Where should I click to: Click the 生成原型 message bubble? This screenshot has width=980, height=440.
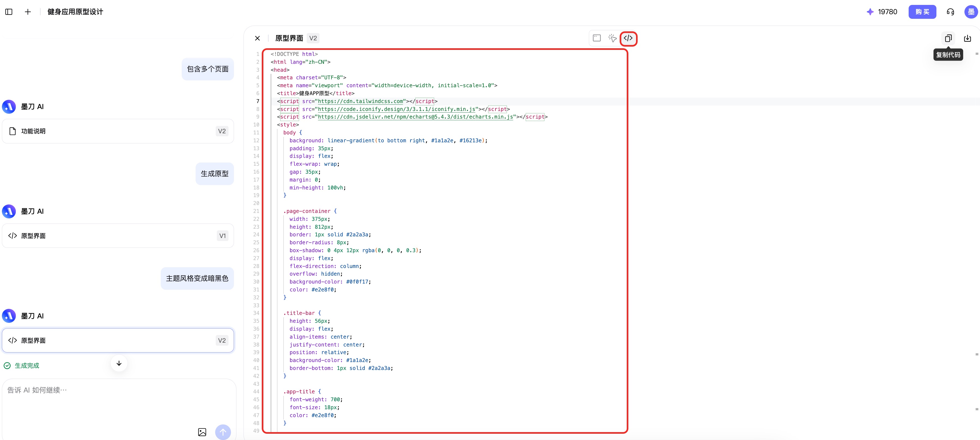(215, 174)
